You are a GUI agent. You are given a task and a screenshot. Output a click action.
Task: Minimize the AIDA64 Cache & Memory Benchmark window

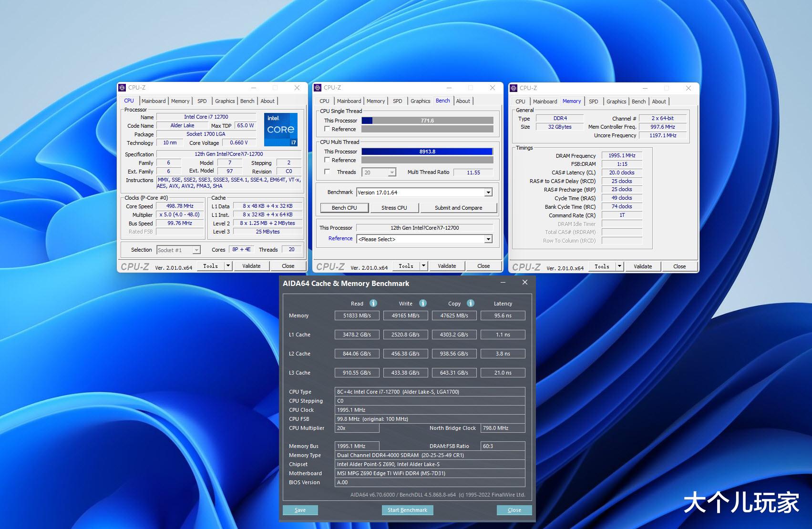(503, 283)
